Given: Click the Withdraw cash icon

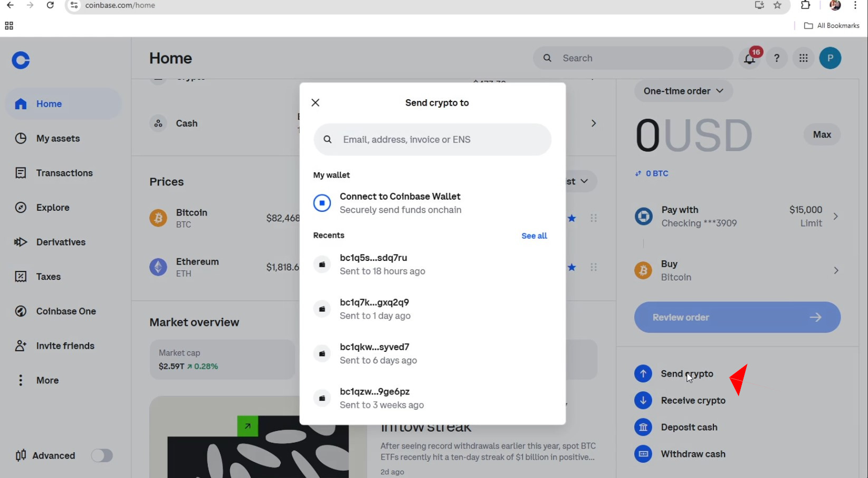Looking at the screenshot, I should (x=643, y=454).
